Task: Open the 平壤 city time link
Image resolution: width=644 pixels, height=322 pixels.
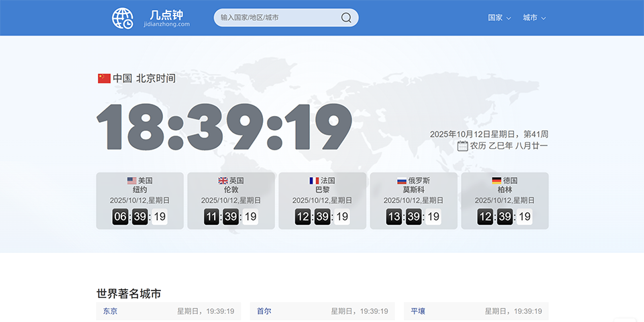Action: pyautogui.click(x=418, y=311)
